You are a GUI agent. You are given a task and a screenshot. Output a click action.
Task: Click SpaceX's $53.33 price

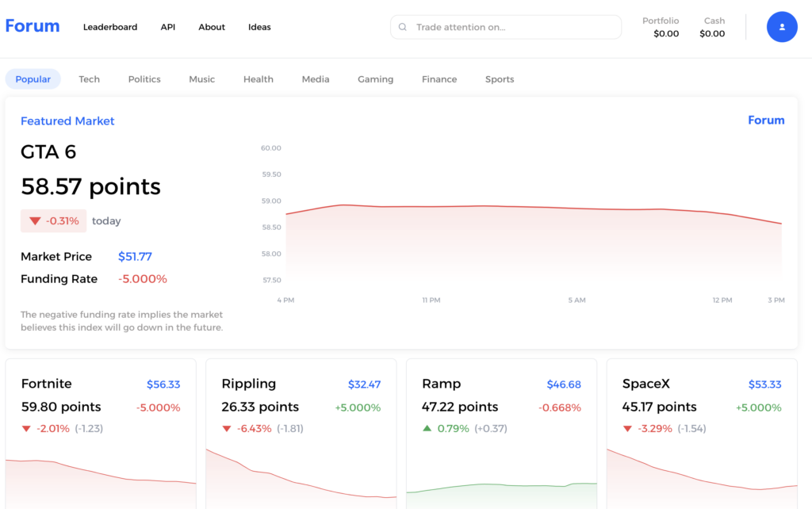point(765,385)
